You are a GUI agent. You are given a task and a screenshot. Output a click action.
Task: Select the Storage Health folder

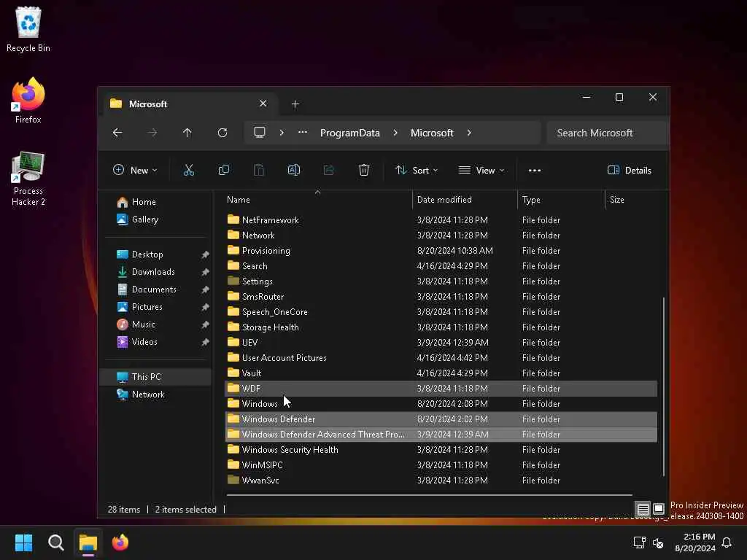pos(441,327)
